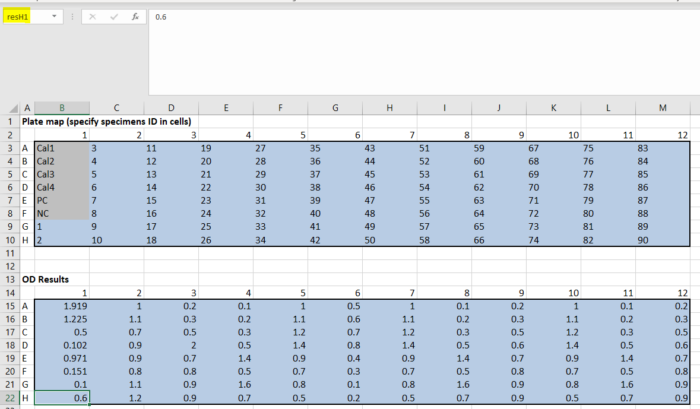Select the OD Results heading cell
The width and height of the screenshot is (700, 409).
click(x=45, y=280)
